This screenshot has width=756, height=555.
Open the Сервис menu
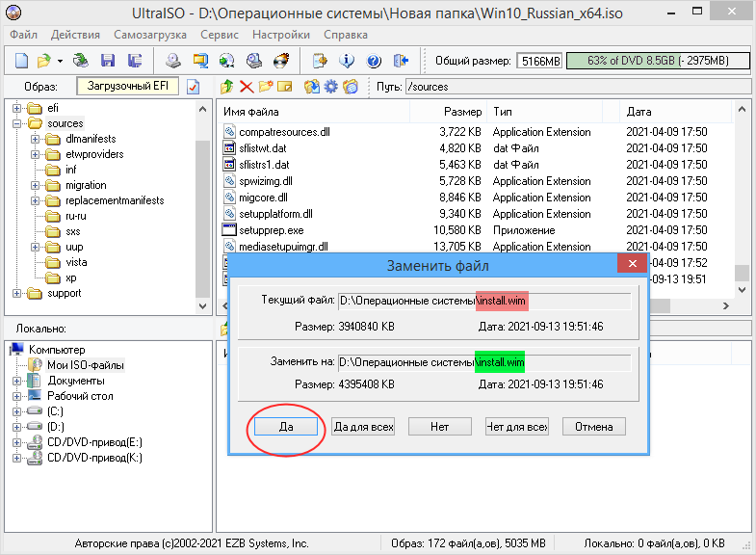coord(220,35)
